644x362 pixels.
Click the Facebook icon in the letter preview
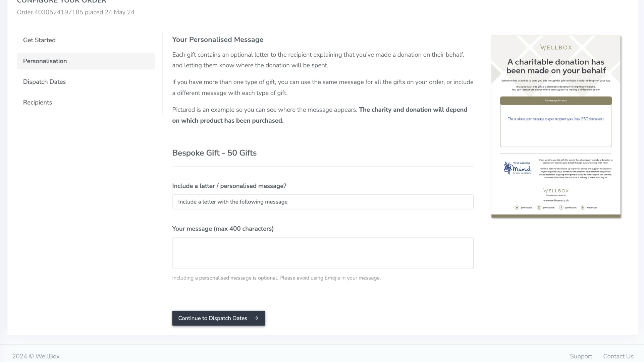coord(561,207)
